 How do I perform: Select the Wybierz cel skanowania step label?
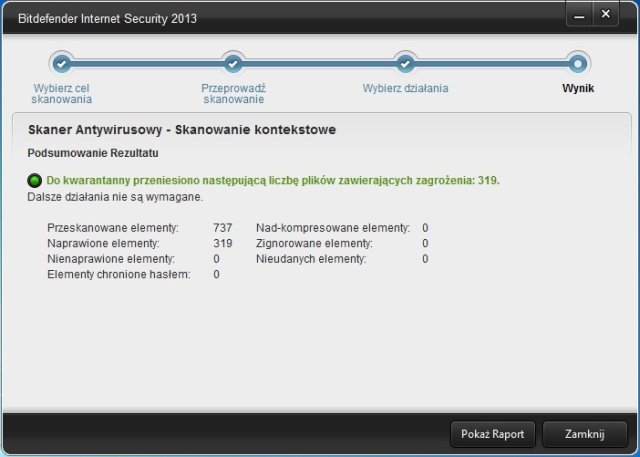coord(62,94)
